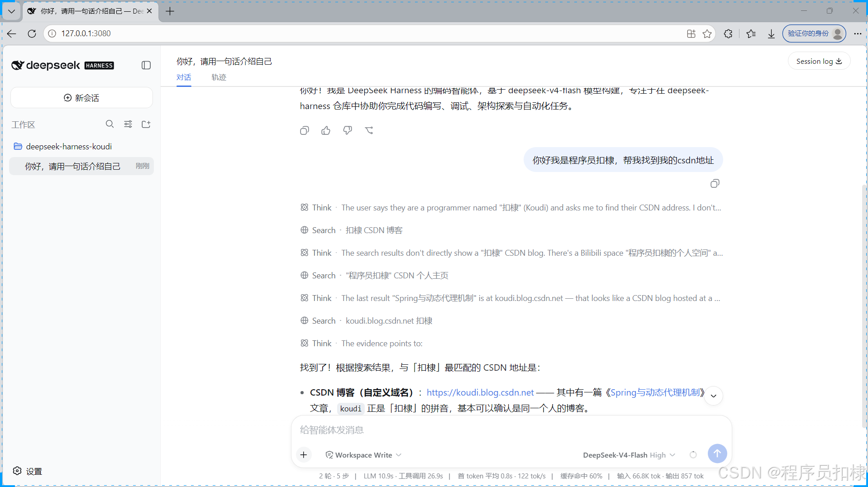Expand Search step koudi.blog.csdn.net 扣棣
This screenshot has height=487, width=868.
(x=367, y=320)
